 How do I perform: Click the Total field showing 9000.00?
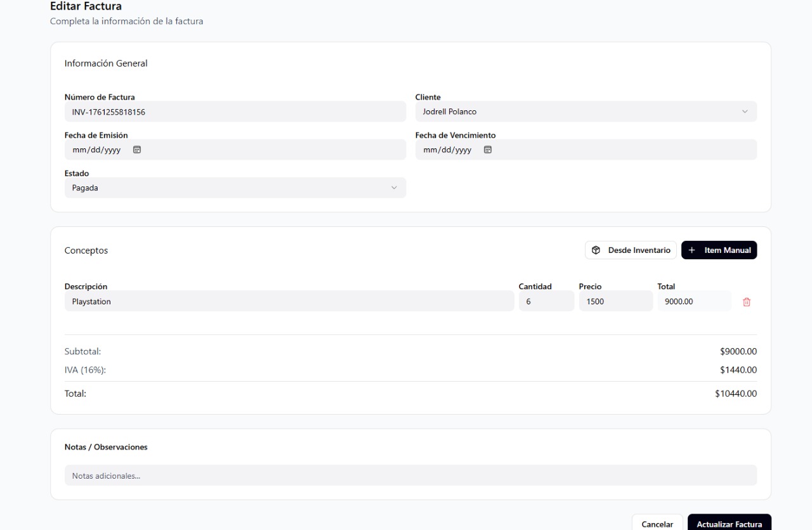click(x=693, y=301)
